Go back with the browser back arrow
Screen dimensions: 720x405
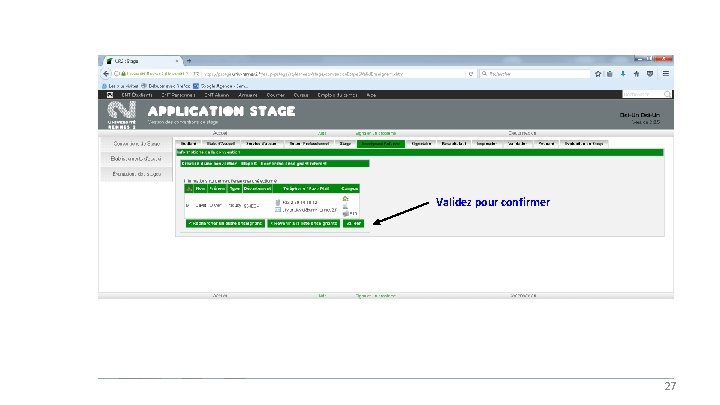[x=106, y=73]
